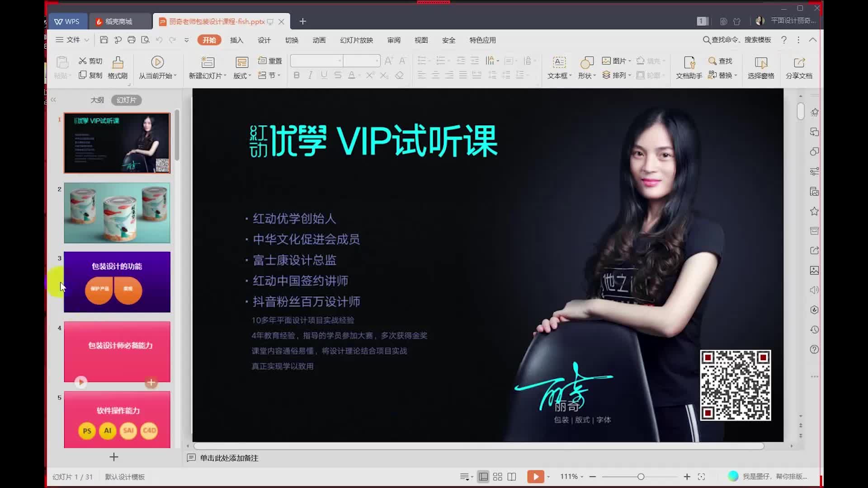868x488 pixels.
Task: Select slide 3 thumbnail
Action: [x=117, y=282]
